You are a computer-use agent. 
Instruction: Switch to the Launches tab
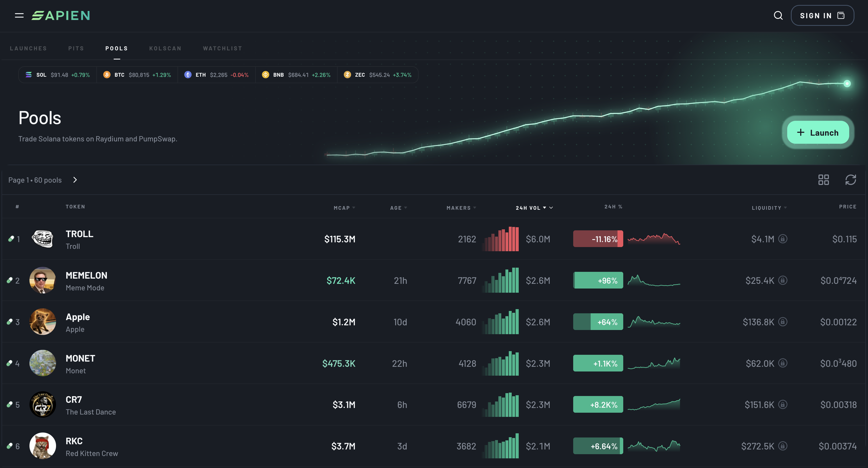[28, 48]
